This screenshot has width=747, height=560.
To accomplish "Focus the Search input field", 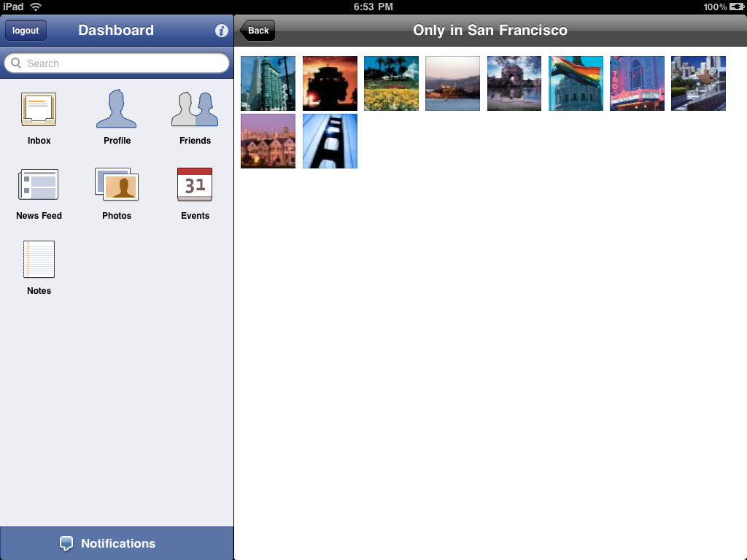I will pyautogui.click(x=117, y=63).
